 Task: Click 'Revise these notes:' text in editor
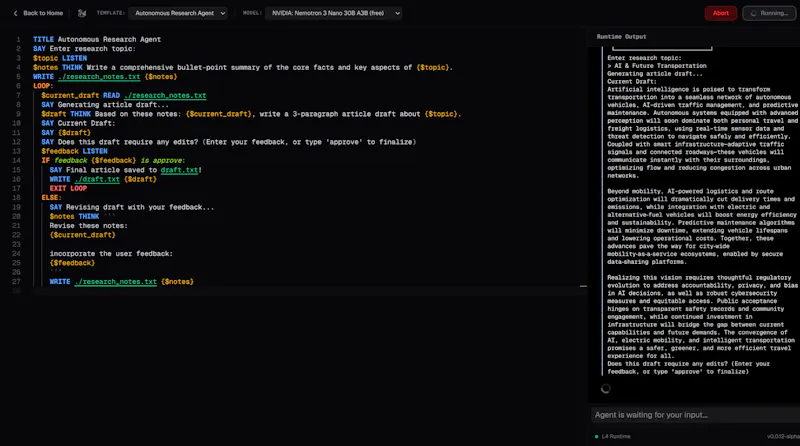[x=88, y=226]
